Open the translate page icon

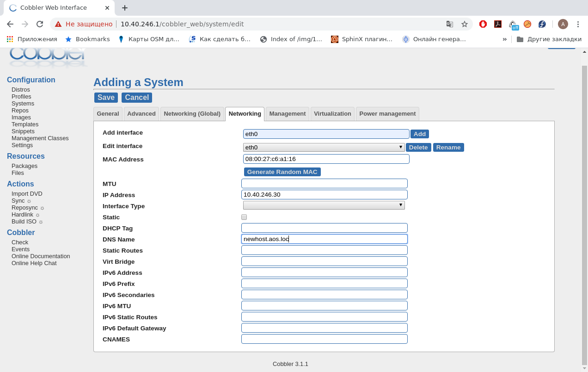pos(449,24)
